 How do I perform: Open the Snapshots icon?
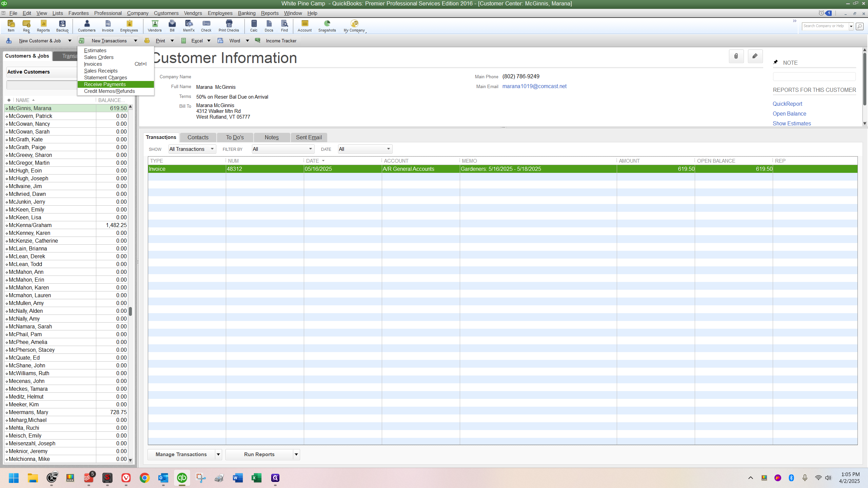327,26
